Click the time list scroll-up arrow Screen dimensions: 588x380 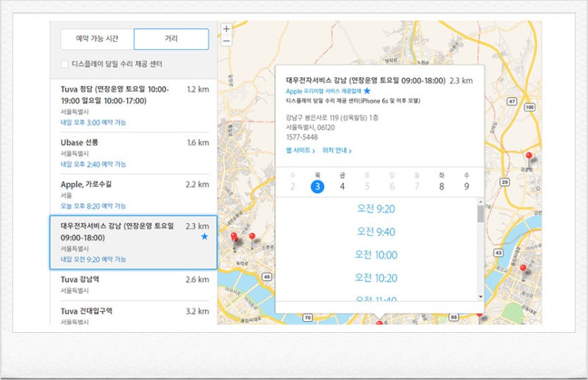[x=481, y=202]
